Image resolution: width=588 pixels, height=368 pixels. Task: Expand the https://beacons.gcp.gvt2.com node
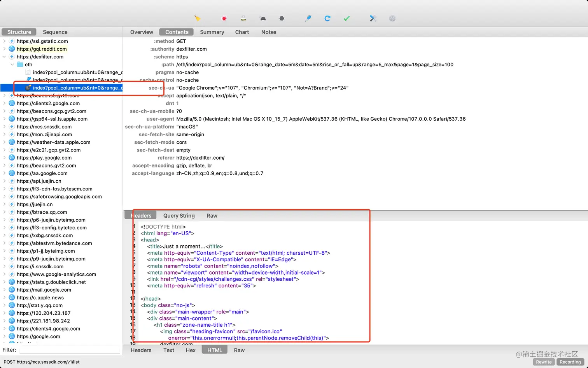4,111
